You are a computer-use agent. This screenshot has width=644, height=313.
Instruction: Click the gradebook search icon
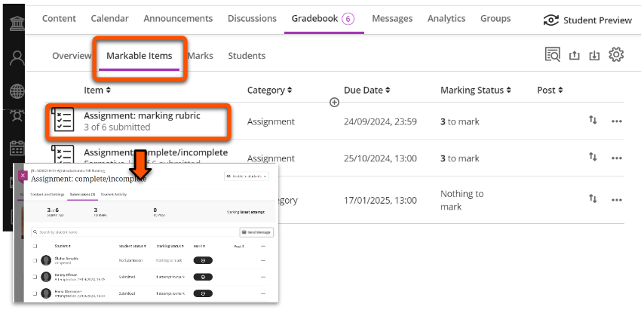click(553, 55)
